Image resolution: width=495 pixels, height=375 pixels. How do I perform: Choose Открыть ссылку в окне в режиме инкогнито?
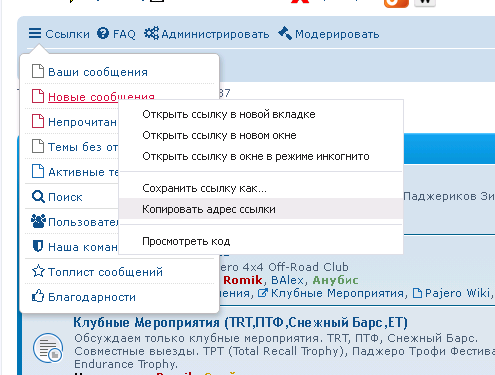tap(261, 156)
